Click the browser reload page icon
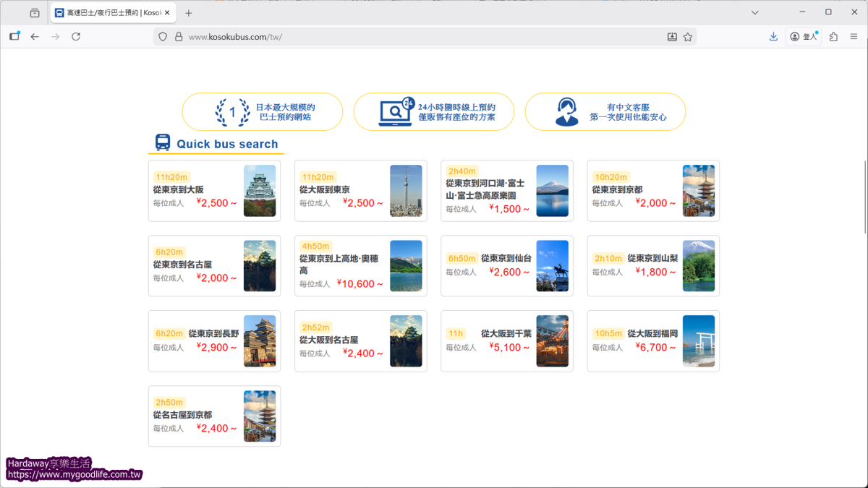This screenshot has width=868, height=488. 76,37
